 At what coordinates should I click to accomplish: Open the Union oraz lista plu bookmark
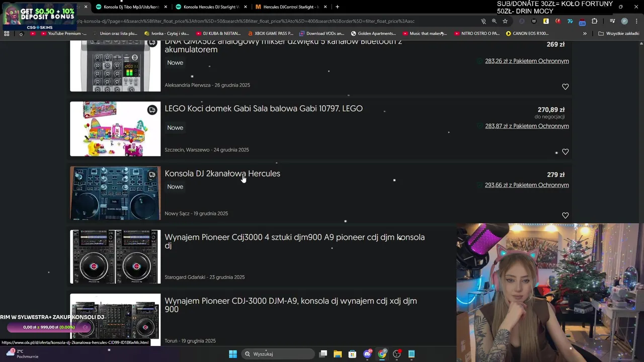(x=115, y=34)
